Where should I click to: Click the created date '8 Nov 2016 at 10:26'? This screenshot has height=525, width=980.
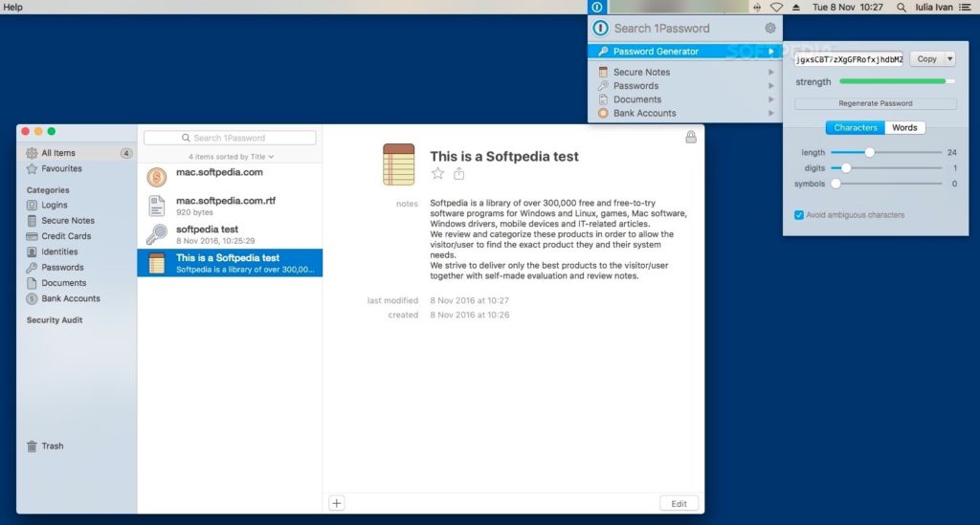469,315
